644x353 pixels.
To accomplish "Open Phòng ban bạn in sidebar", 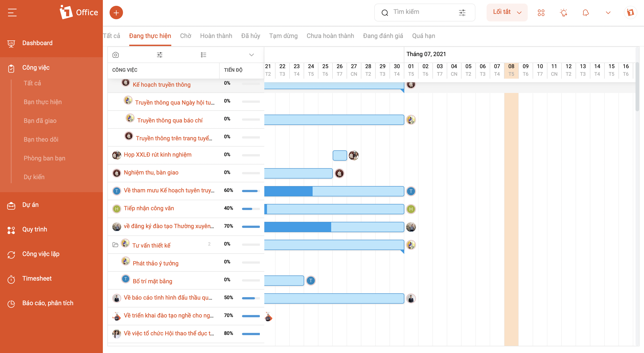I will (44, 158).
